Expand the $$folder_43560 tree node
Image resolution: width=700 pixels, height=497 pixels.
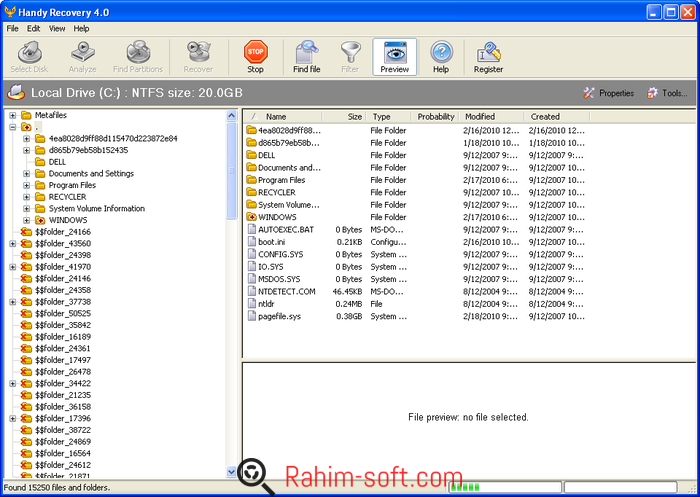point(12,243)
